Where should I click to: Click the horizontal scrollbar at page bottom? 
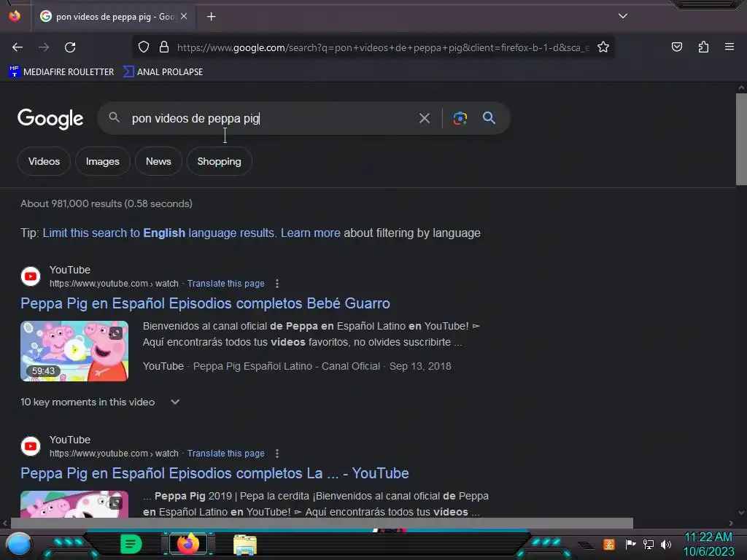click(322, 523)
